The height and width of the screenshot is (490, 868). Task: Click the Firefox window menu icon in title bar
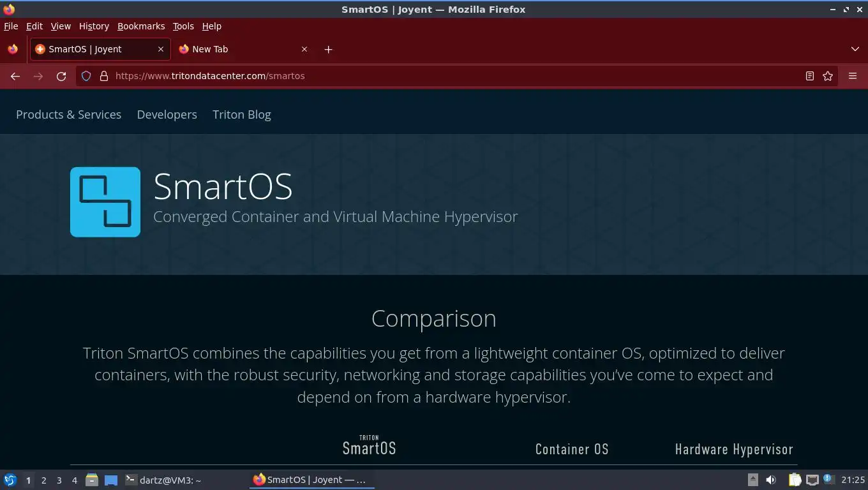(9, 10)
